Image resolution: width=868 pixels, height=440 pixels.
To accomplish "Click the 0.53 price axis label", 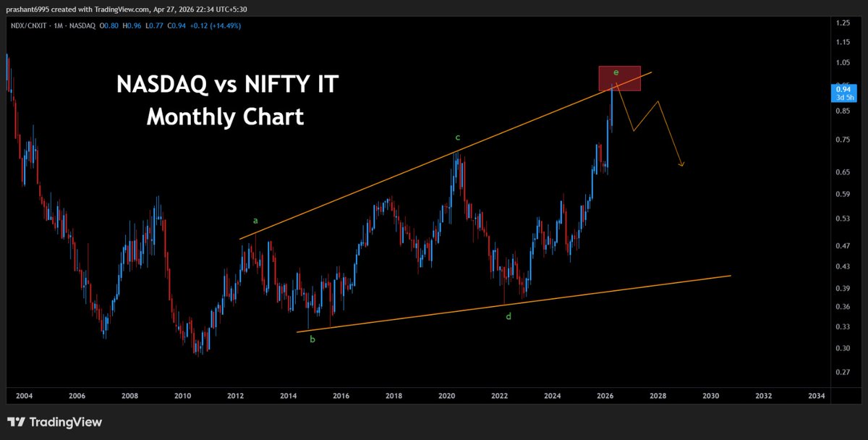I will 842,219.
